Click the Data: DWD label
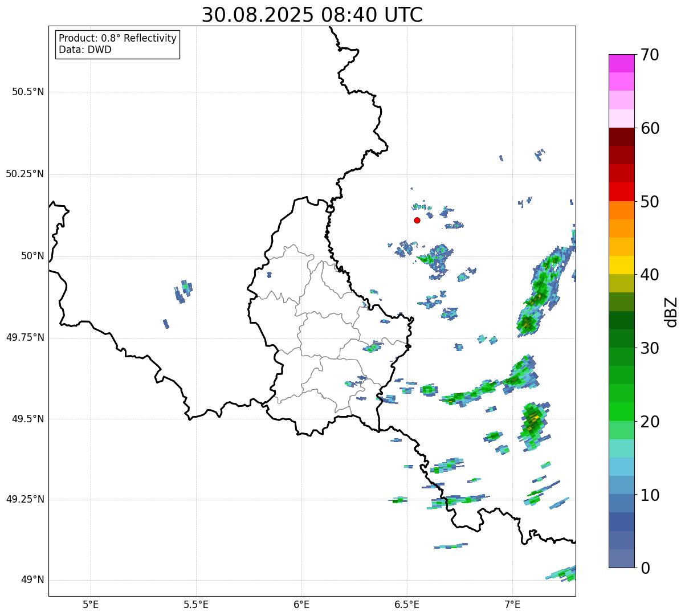 click(x=85, y=50)
